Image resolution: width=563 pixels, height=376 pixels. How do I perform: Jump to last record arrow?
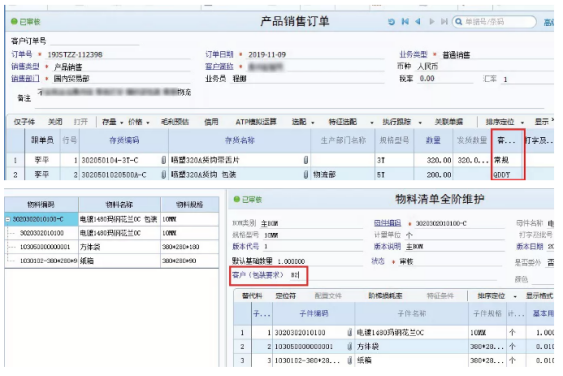point(444,22)
